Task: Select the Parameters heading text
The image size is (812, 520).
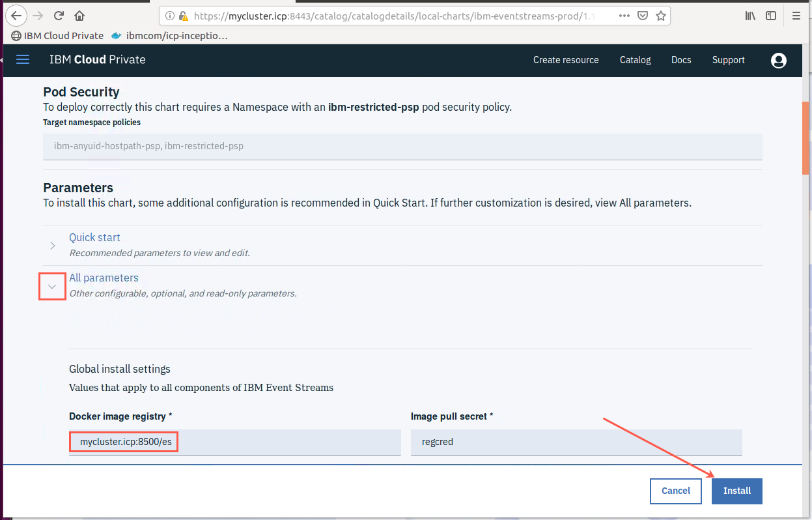Action: coord(78,188)
